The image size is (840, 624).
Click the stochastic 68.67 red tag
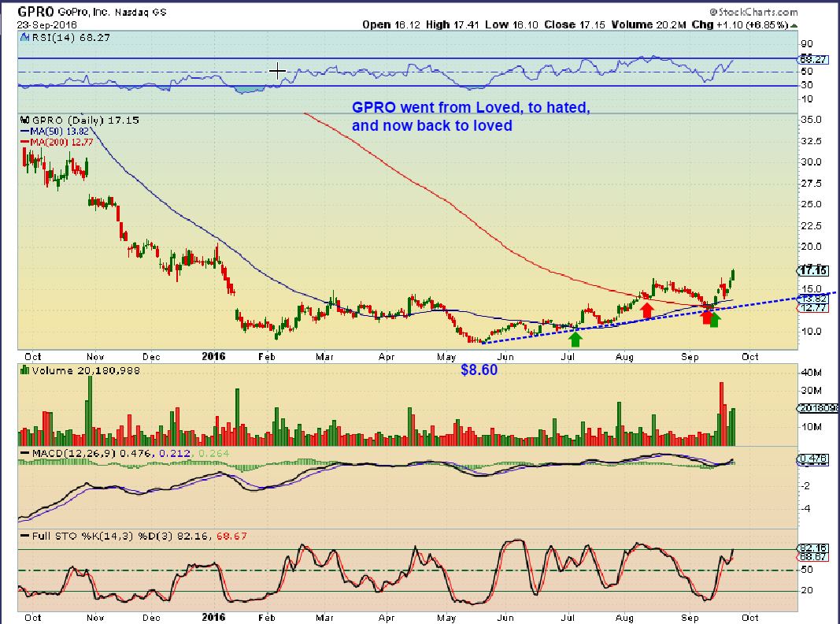point(813,557)
